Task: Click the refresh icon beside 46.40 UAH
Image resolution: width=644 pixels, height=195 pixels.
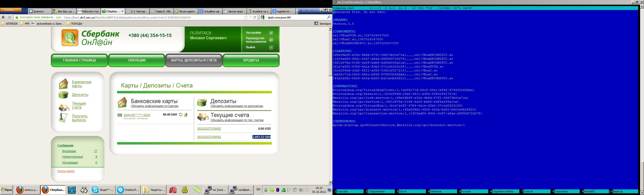Action: point(181,115)
